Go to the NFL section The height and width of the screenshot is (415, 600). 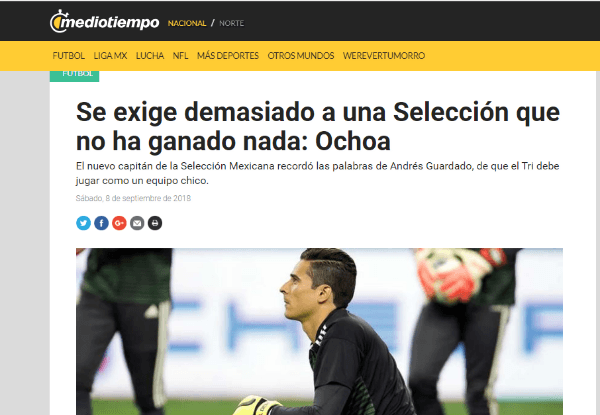tap(180, 56)
